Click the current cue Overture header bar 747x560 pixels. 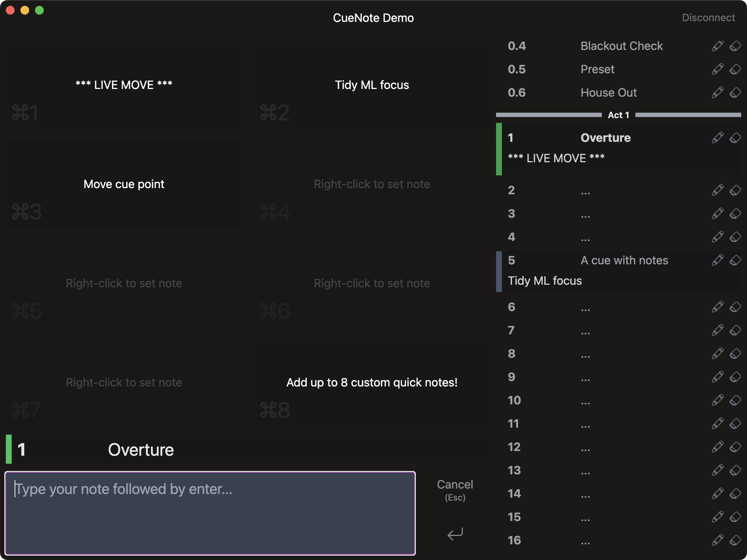[248, 449]
